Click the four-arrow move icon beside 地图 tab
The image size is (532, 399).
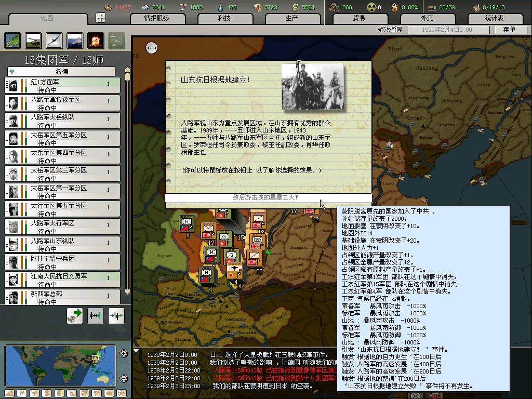[x=101, y=18]
